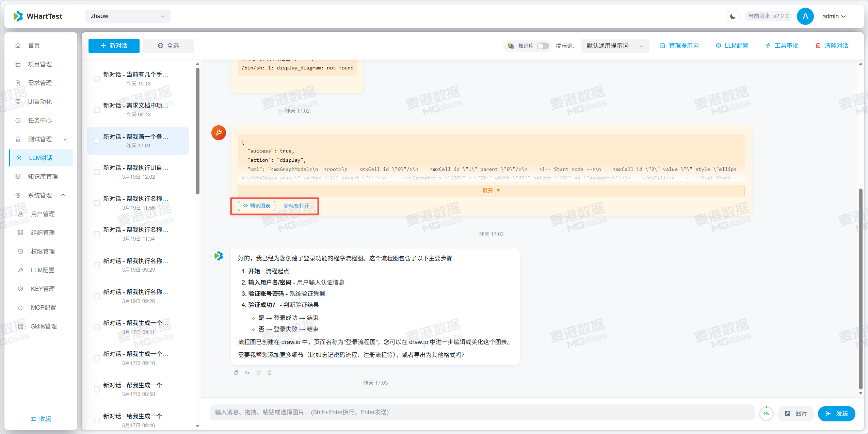
Task: Click the 0% context usage progress ring
Action: tap(766, 413)
